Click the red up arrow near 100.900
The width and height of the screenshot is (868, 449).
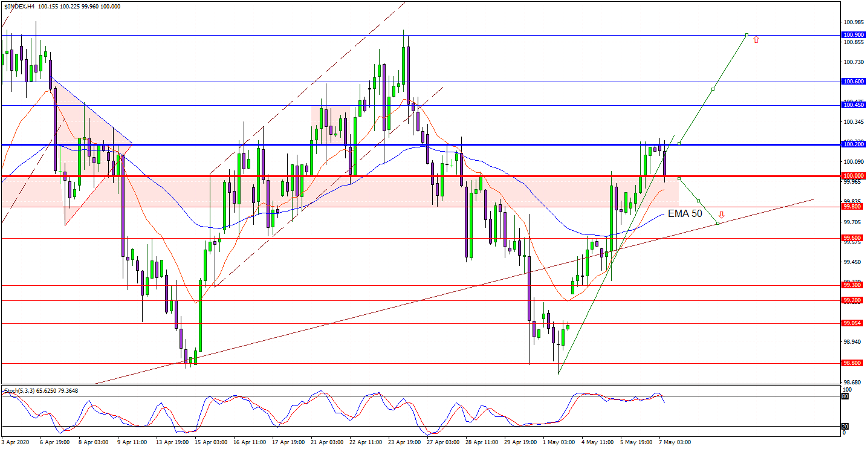pos(756,39)
